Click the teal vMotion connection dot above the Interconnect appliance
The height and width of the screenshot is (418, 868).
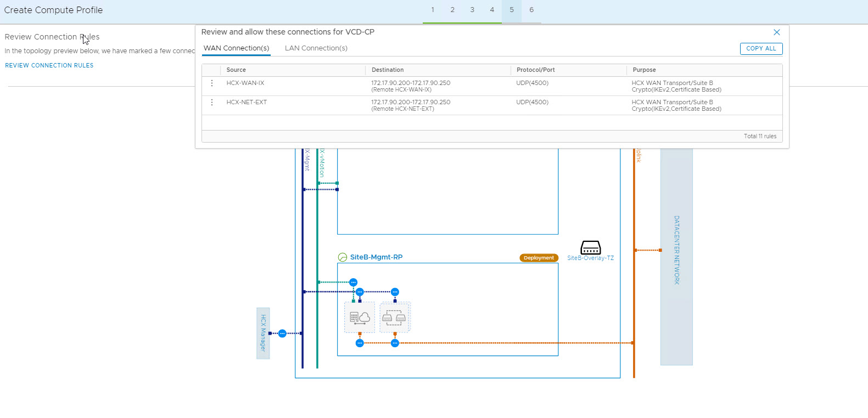(x=353, y=283)
